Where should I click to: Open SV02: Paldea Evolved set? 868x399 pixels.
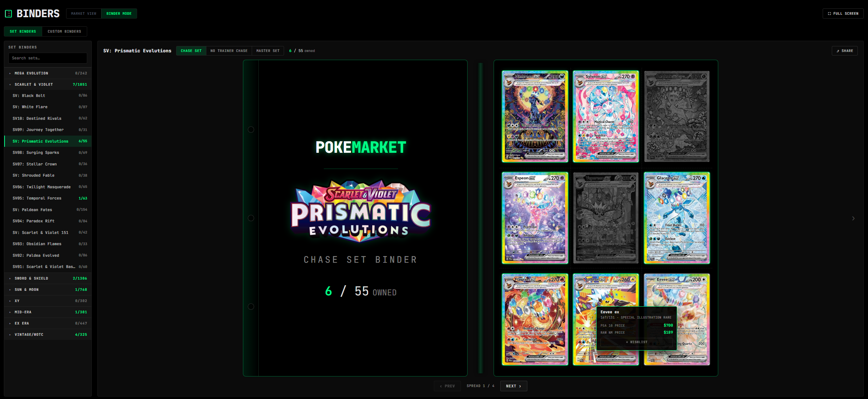point(48,255)
